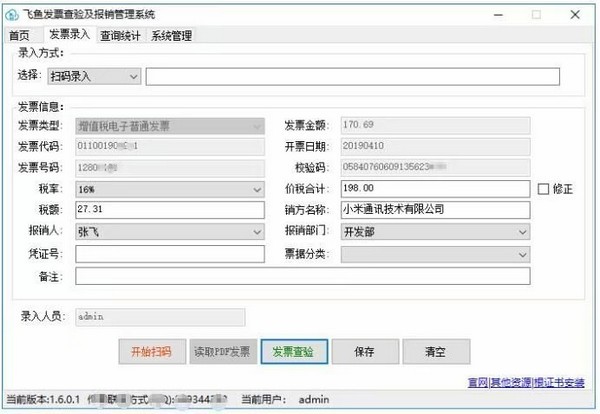This screenshot has width=600, height=414.
Task: Expand the 票据分类 dropdown
Action: (x=435, y=254)
